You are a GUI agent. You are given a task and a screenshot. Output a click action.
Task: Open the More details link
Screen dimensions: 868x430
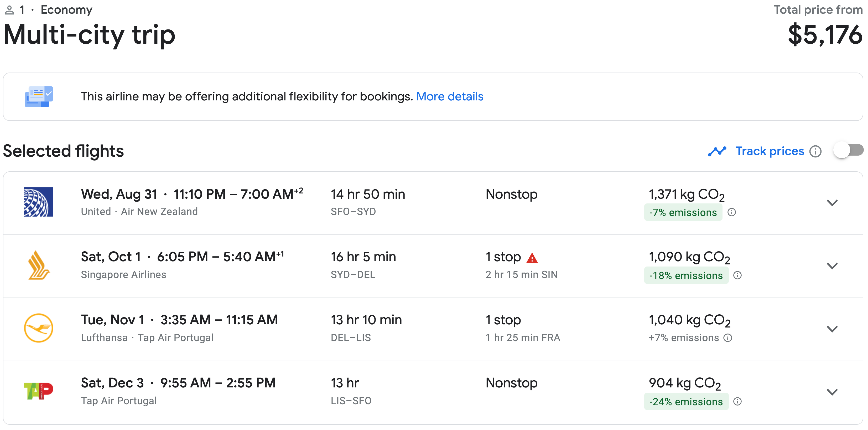pos(450,97)
